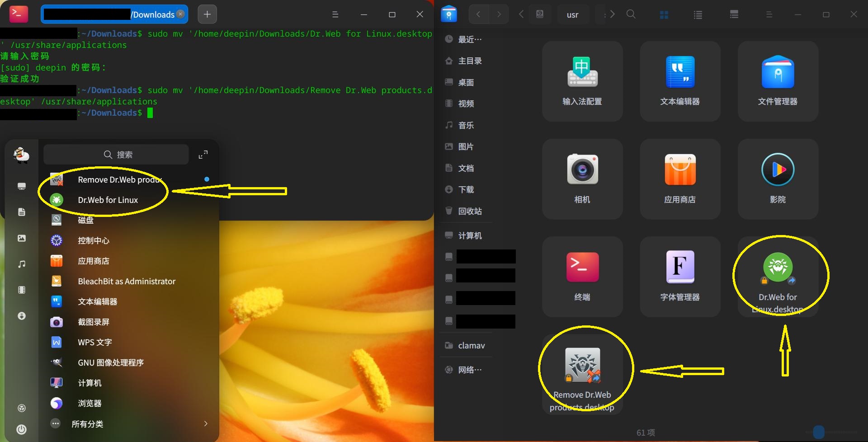Select 应用商店 file in file manager grid
Screen dimensions: 868x442
click(x=680, y=179)
